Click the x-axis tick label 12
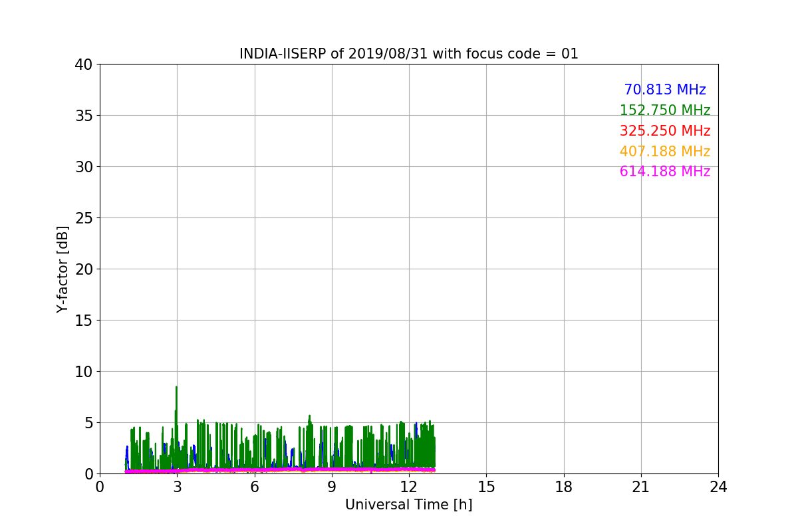798x532 pixels. (x=409, y=487)
